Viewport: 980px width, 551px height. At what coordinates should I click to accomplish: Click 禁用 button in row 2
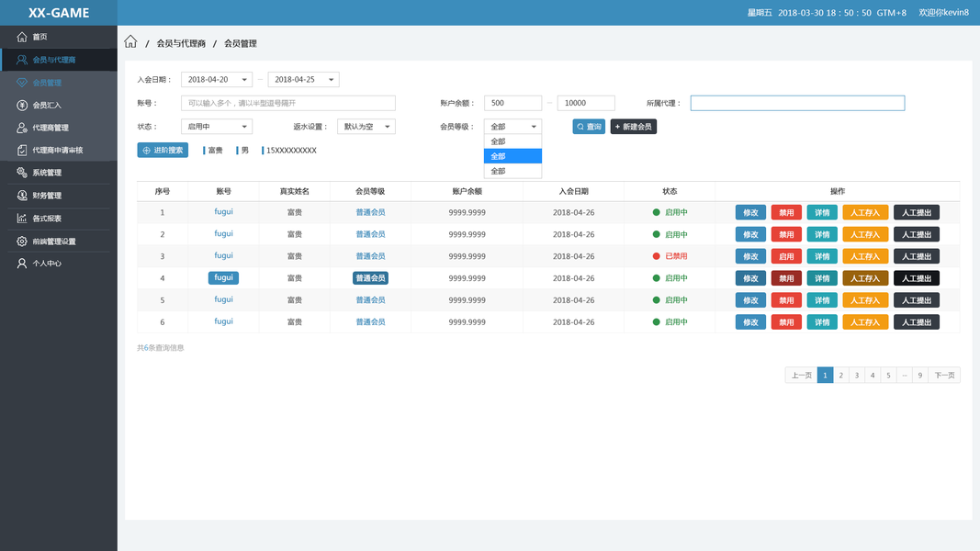(x=786, y=234)
